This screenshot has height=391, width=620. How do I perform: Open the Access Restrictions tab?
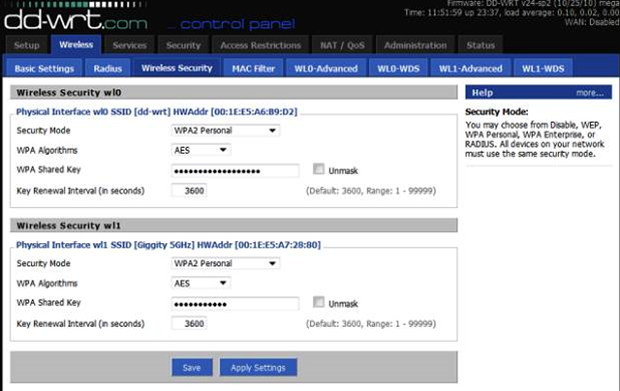click(261, 45)
